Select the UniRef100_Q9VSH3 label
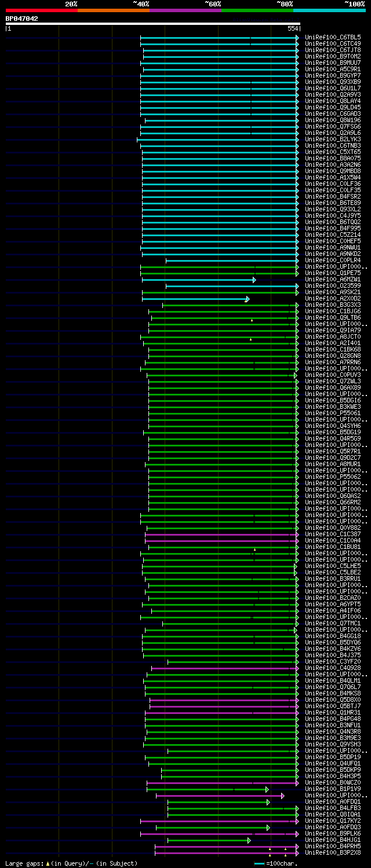This screenshot has height=868, width=371. click(x=333, y=744)
